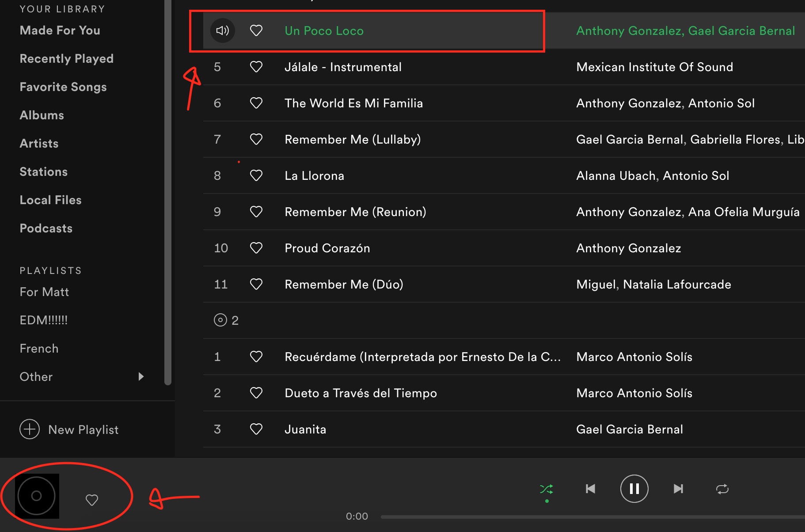The height and width of the screenshot is (532, 805).
Task: Heart the song Juanita
Action: pos(256,429)
